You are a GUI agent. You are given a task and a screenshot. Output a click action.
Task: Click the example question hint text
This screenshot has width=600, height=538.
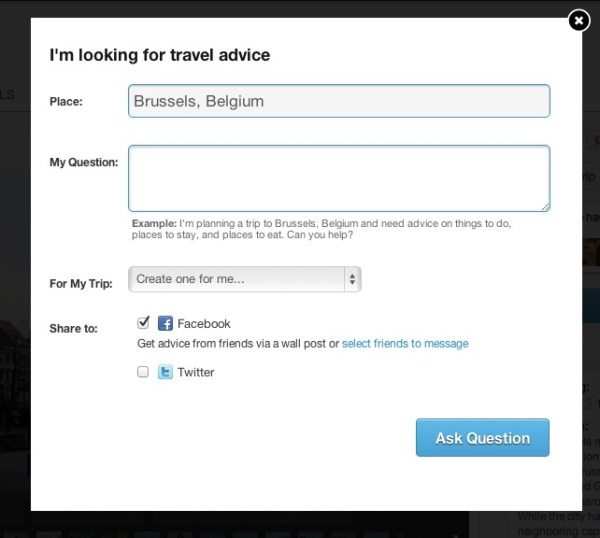[x=320, y=229]
